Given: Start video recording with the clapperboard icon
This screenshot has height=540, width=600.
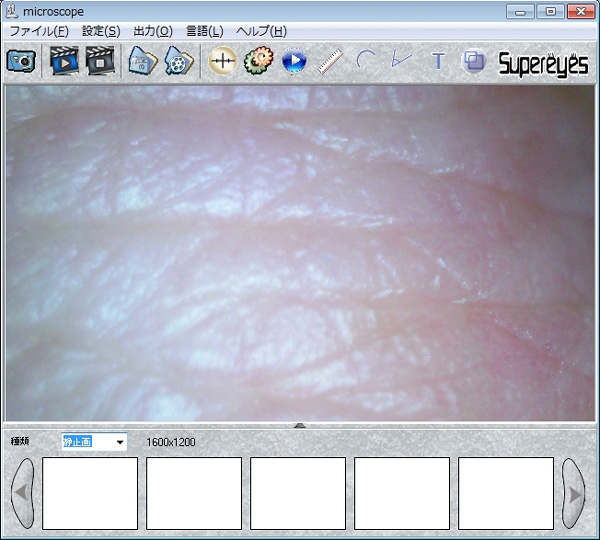Looking at the screenshot, I should pos(63,62).
